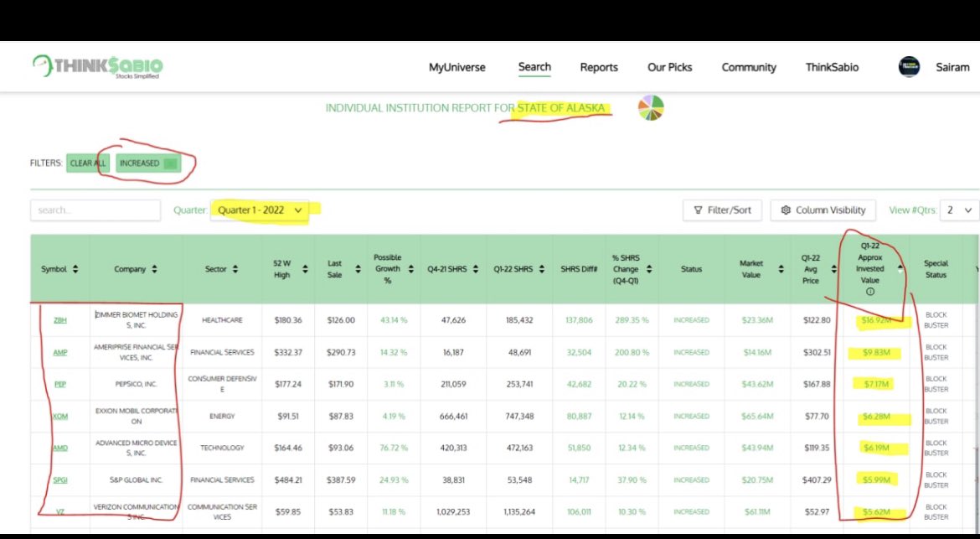Sort by Q1-22 SHRS column
Viewport: 980px width, 539px height.
point(542,269)
